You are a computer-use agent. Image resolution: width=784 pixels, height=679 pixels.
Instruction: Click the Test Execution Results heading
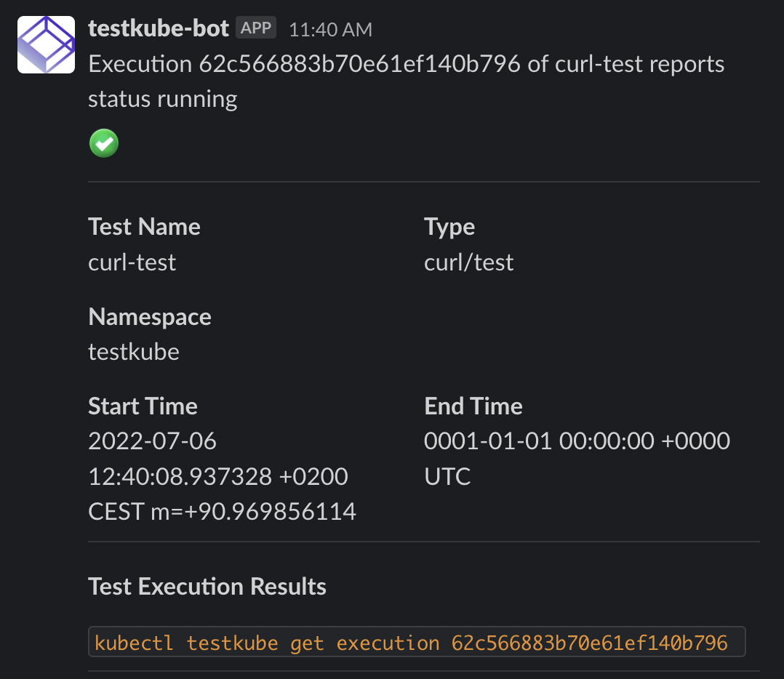point(207,586)
